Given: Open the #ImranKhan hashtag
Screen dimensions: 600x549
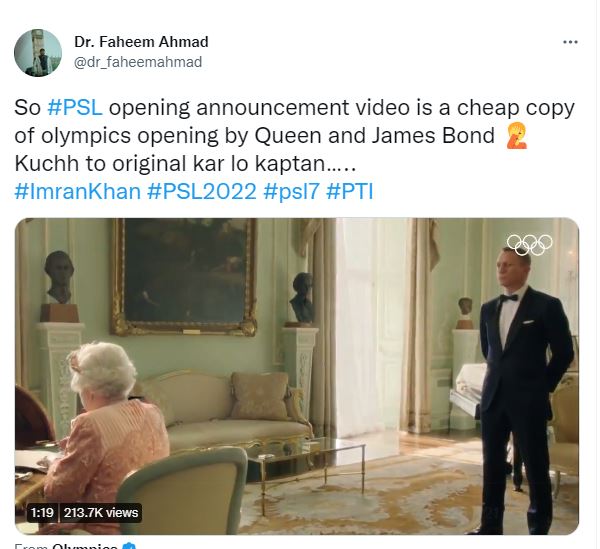Looking at the screenshot, I should click(x=78, y=191).
